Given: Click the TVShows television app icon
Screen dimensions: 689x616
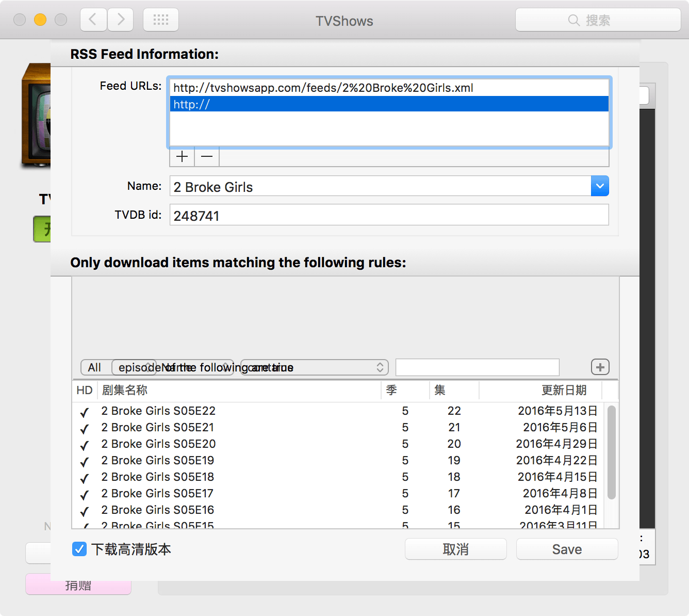Looking at the screenshot, I should click(x=36, y=116).
